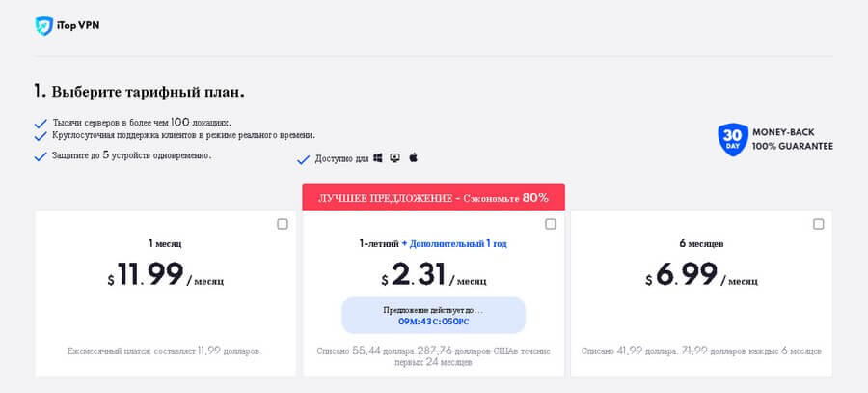Click checkmark icon beside servers in 100 locations
868x393 pixels.
tap(41, 124)
